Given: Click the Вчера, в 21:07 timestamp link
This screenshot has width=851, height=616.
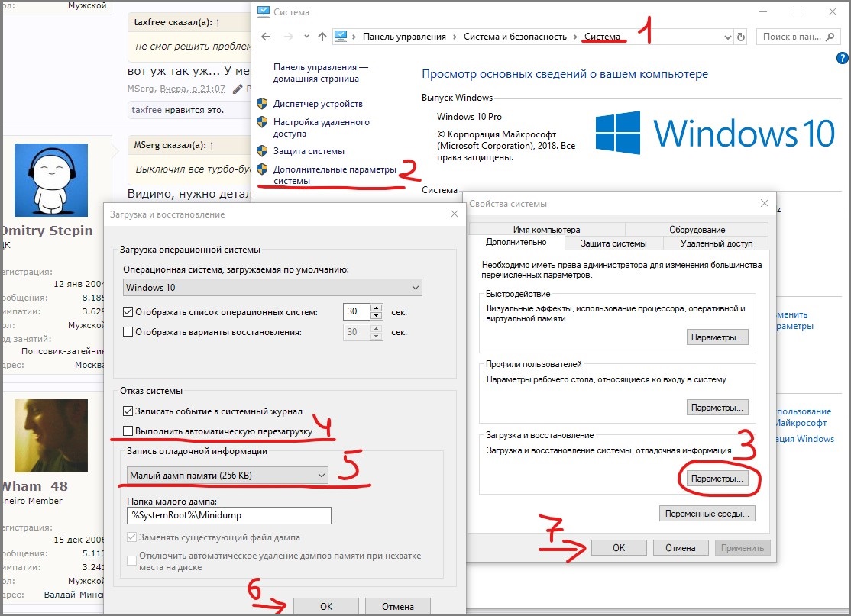Looking at the screenshot, I should 193,89.
